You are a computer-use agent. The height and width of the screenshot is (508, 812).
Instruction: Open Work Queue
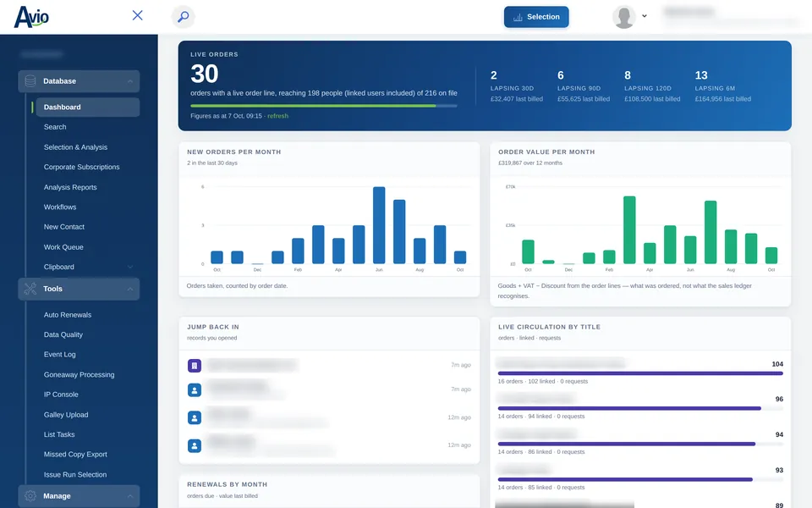click(63, 247)
